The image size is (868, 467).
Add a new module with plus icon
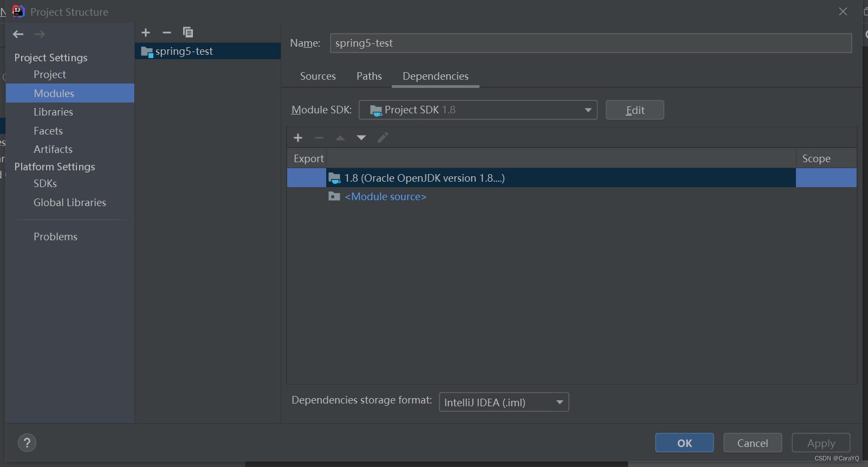146,33
